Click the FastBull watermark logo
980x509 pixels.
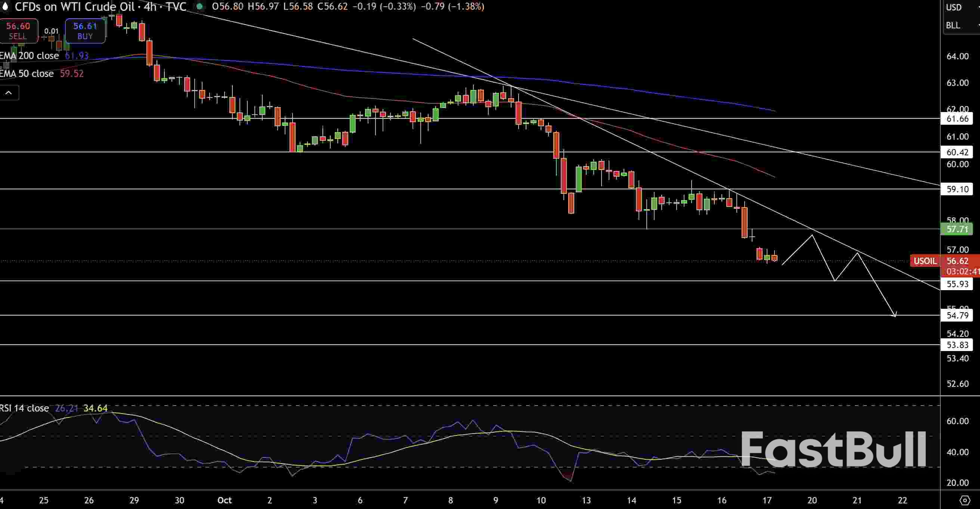point(833,449)
